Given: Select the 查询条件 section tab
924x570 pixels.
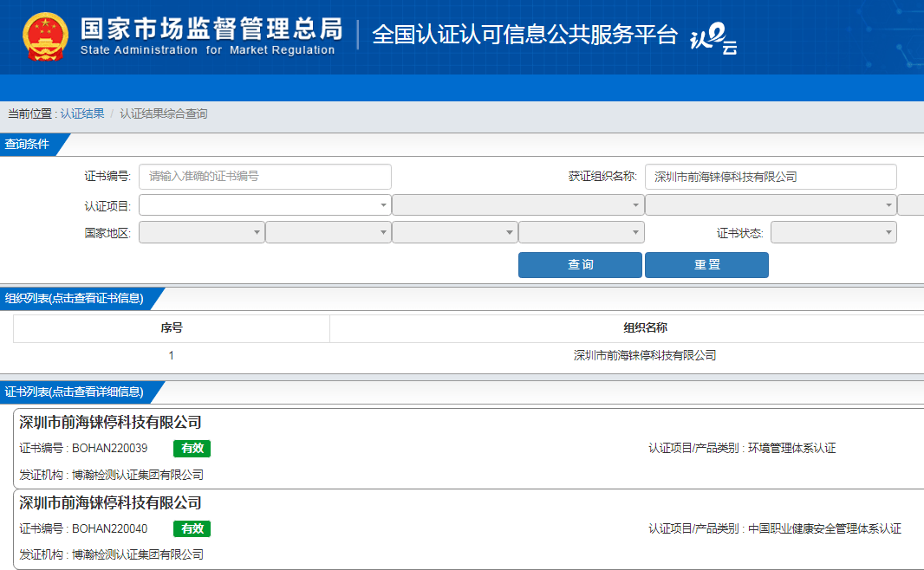Looking at the screenshot, I should coord(29,145).
